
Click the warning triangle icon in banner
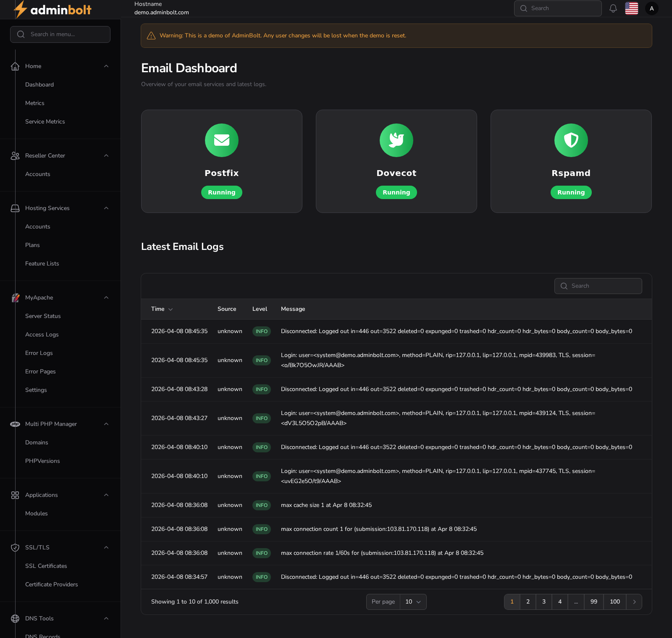tap(151, 36)
